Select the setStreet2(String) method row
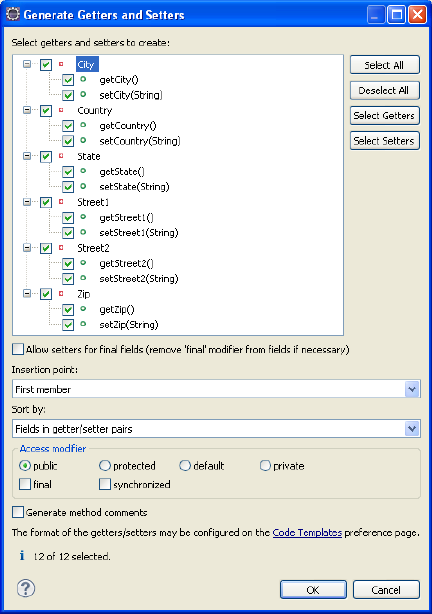Screen dimensions: 432x614 139,279
